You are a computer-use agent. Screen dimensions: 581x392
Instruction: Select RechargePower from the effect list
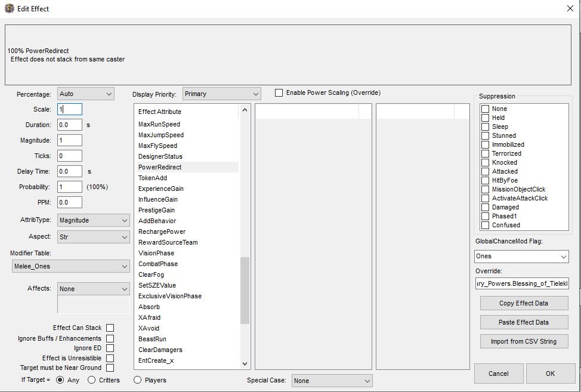click(x=162, y=232)
